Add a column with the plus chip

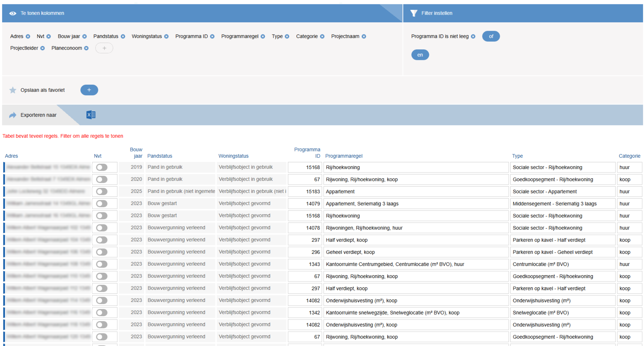104,48
